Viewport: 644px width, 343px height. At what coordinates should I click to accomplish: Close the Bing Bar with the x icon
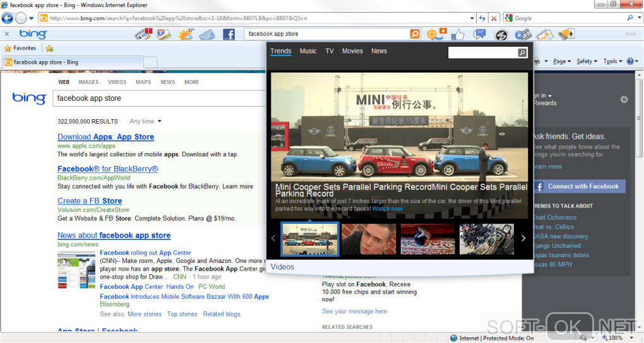7,34
